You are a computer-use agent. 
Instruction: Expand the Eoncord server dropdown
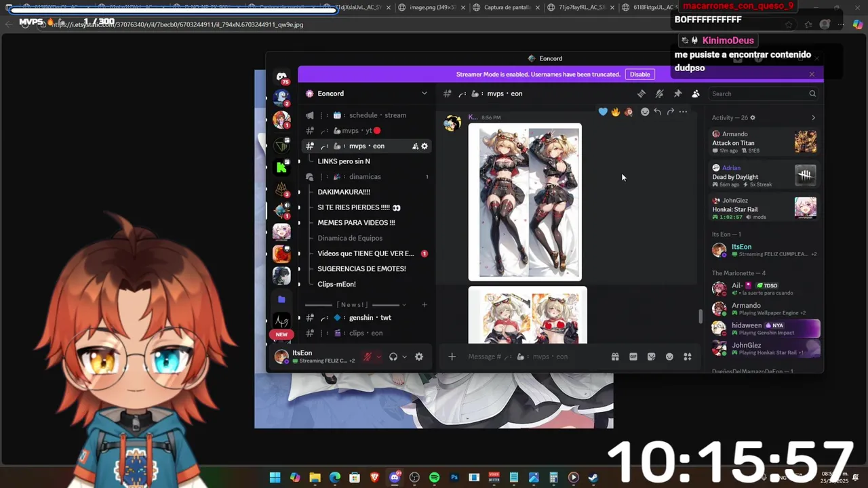point(425,94)
